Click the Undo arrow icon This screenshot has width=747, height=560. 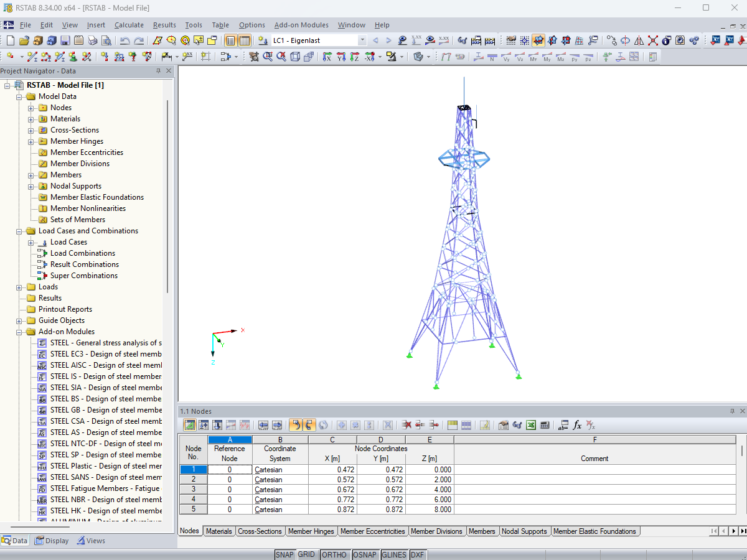(125, 40)
